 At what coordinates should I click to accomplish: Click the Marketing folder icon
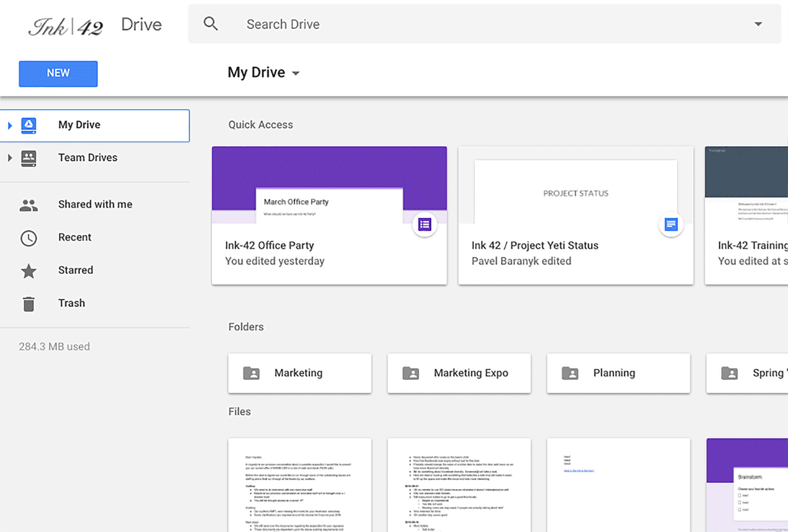pos(251,373)
